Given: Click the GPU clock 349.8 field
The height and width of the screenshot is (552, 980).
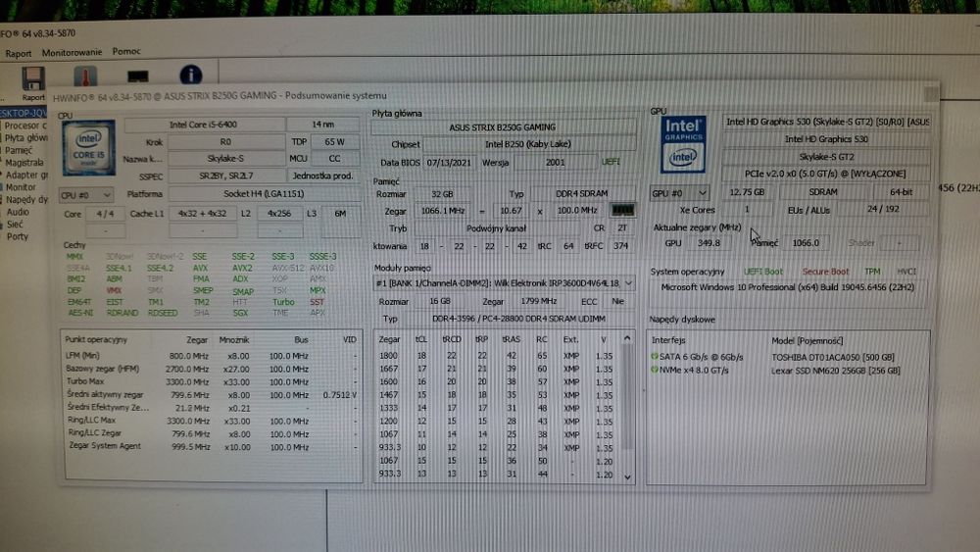Looking at the screenshot, I should (x=709, y=243).
